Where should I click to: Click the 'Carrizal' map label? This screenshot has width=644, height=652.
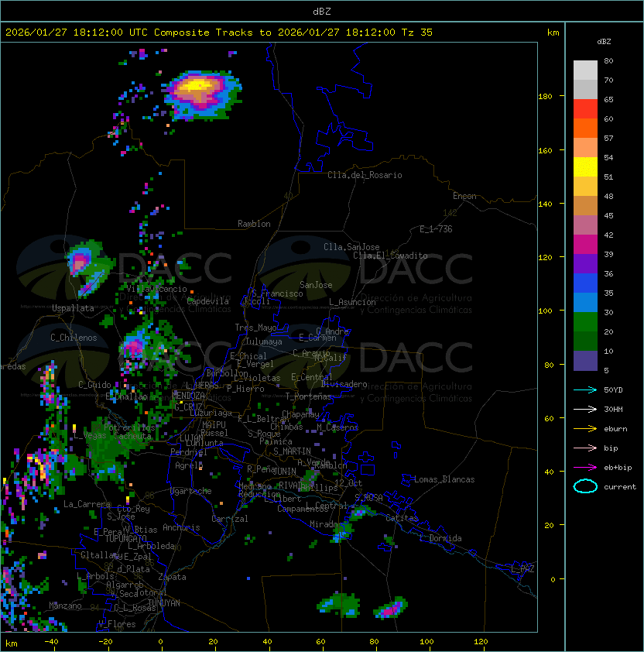pyautogui.click(x=229, y=519)
